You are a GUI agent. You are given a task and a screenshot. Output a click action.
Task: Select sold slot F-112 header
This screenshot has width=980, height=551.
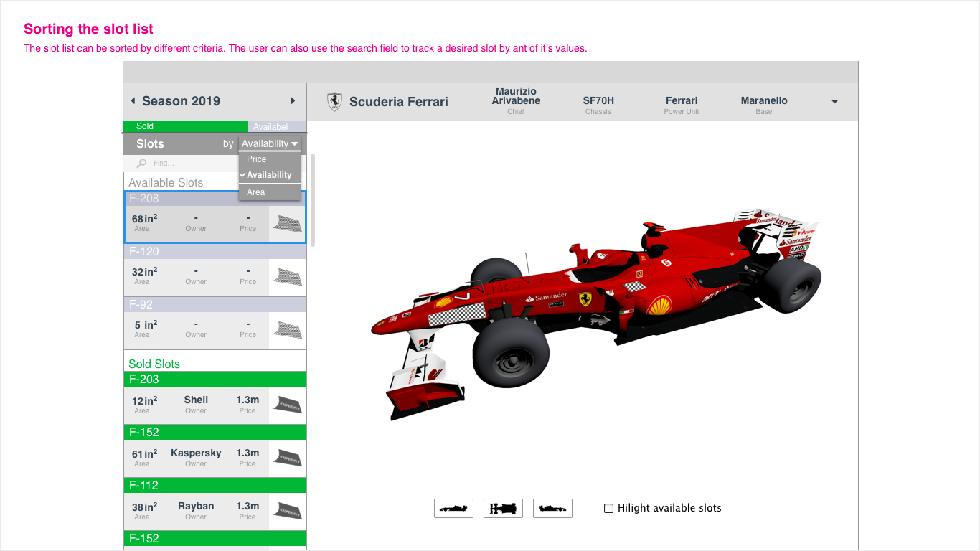(x=215, y=486)
